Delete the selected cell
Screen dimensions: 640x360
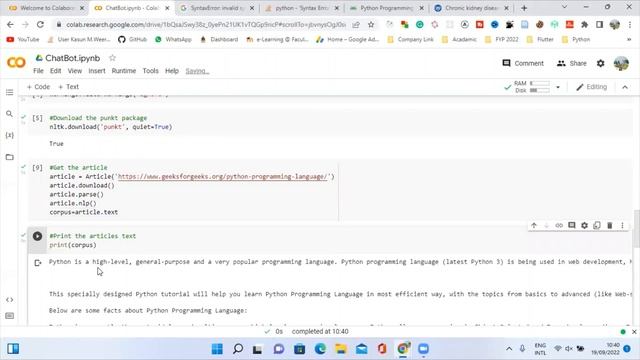609,225
